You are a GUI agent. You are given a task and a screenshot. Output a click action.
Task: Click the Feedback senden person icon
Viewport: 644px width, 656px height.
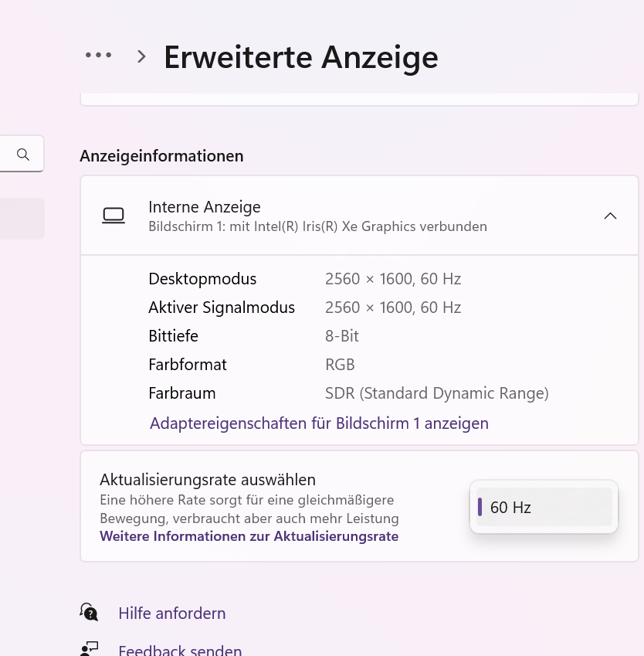pos(89,649)
